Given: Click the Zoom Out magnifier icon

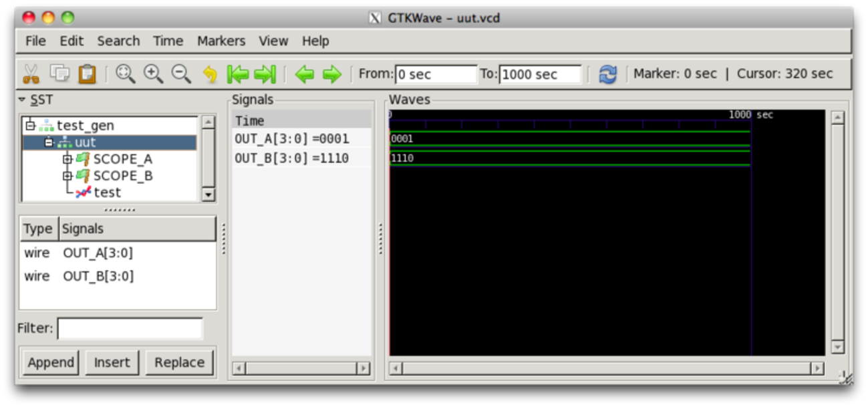Looking at the screenshot, I should coord(181,74).
